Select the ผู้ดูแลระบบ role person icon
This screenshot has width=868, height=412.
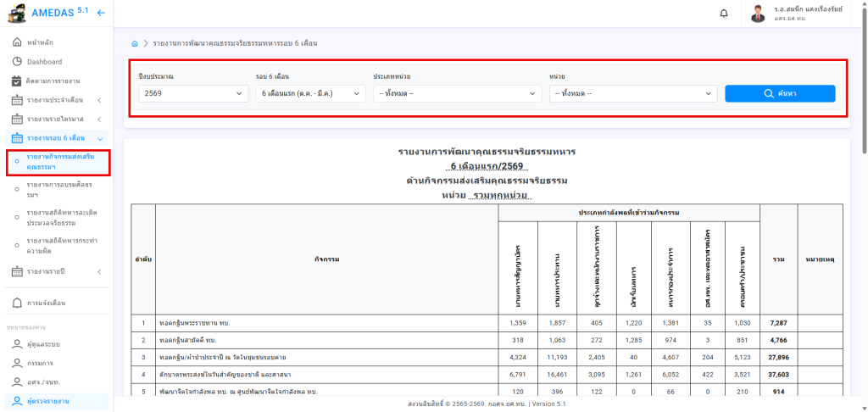17,344
